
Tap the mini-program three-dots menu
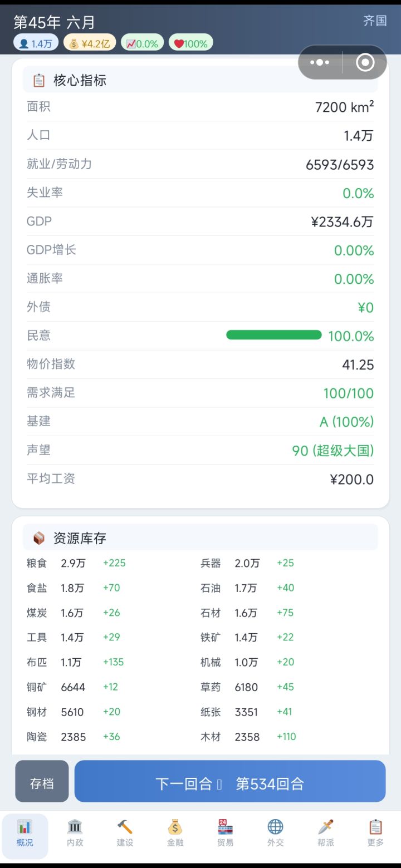coord(320,62)
